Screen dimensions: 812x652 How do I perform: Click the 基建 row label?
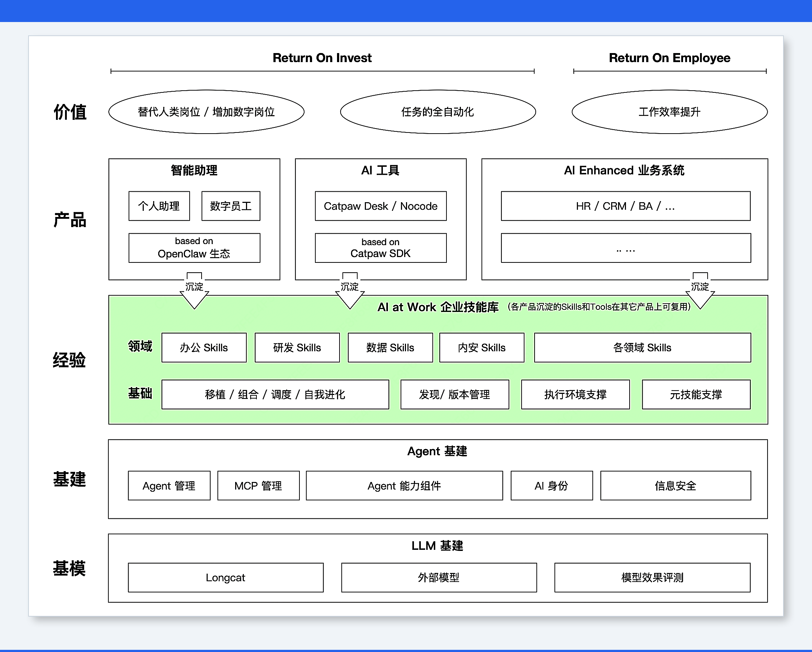click(x=69, y=479)
